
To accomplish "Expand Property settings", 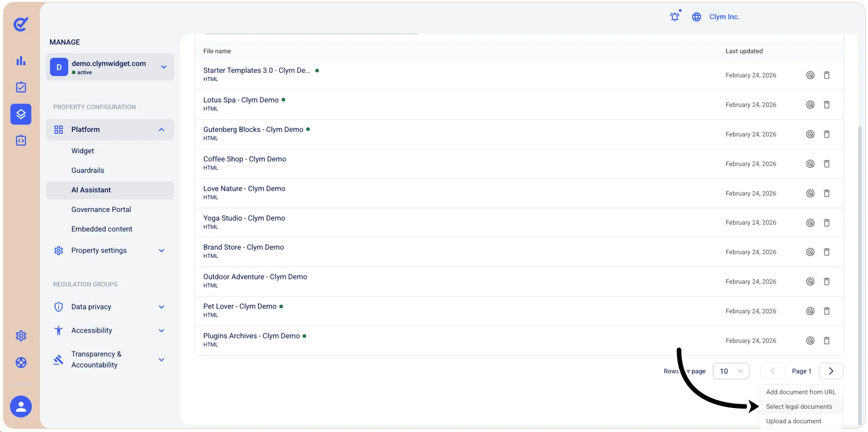I will pyautogui.click(x=110, y=251).
